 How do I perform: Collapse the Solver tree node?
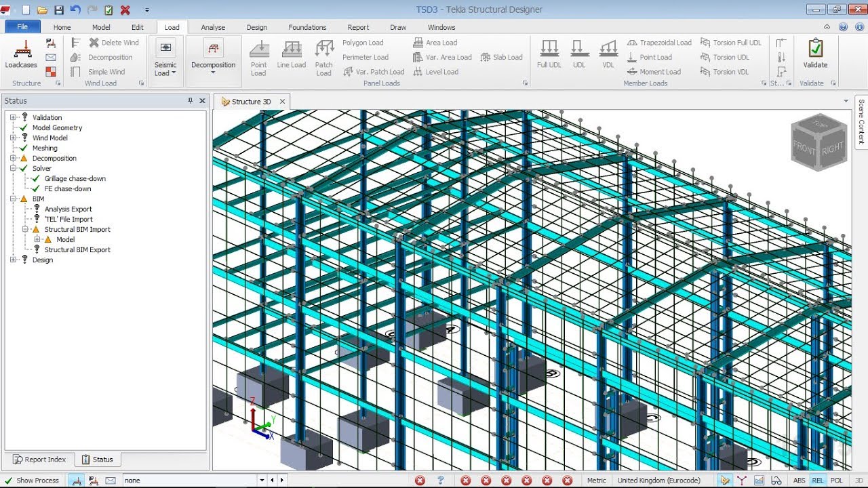point(13,168)
